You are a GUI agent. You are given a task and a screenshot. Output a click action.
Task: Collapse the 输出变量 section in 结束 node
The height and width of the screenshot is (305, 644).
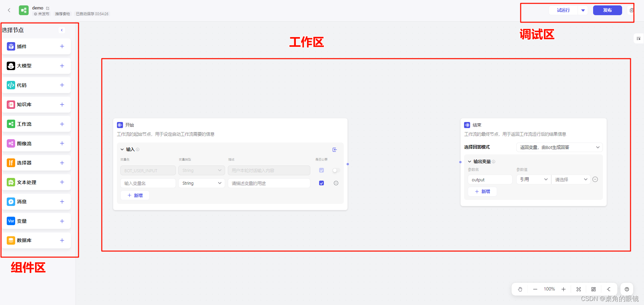[470, 161]
